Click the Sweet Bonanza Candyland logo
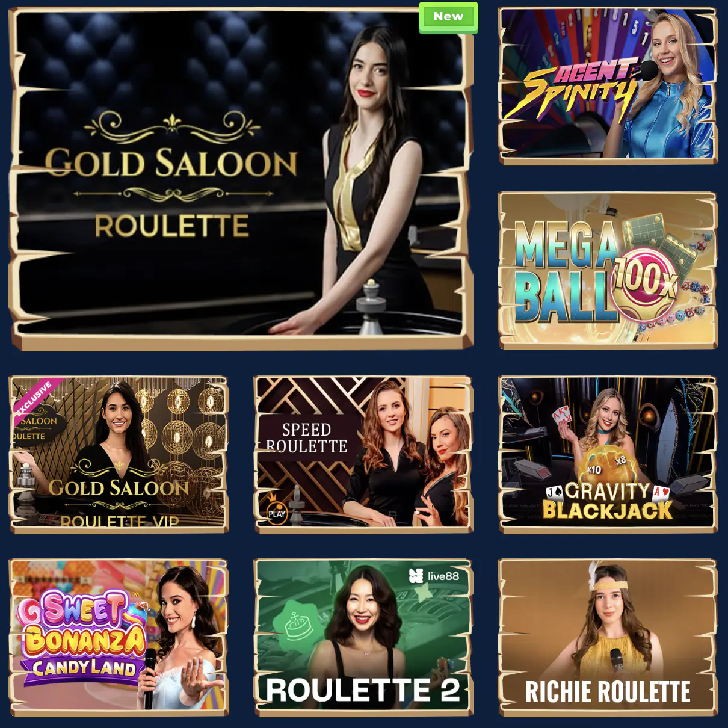This screenshot has width=728, height=728. pyautogui.click(x=82, y=634)
